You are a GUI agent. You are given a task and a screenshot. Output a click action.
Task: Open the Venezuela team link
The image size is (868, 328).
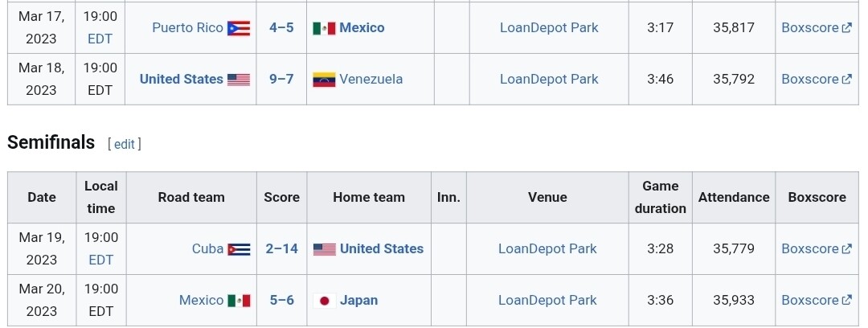[x=371, y=79]
